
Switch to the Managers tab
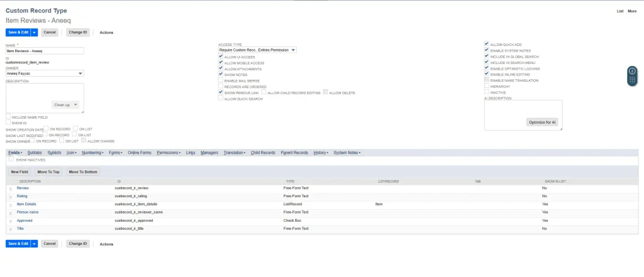click(209, 153)
